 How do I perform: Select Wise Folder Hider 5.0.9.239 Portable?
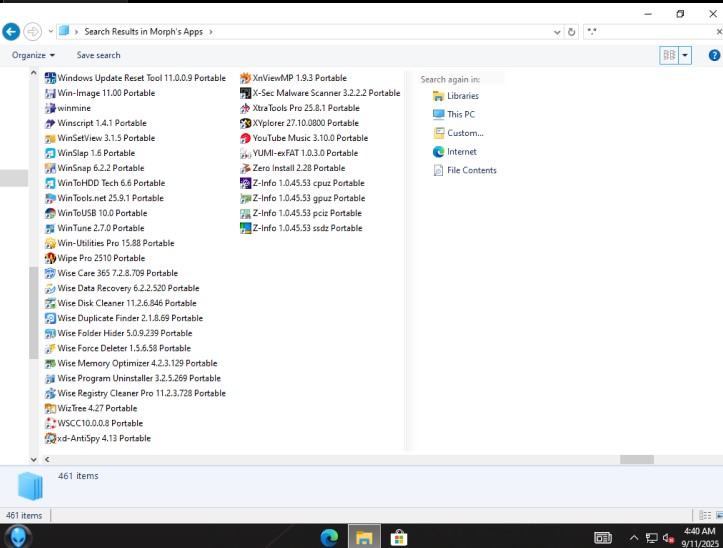(x=119, y=333)
